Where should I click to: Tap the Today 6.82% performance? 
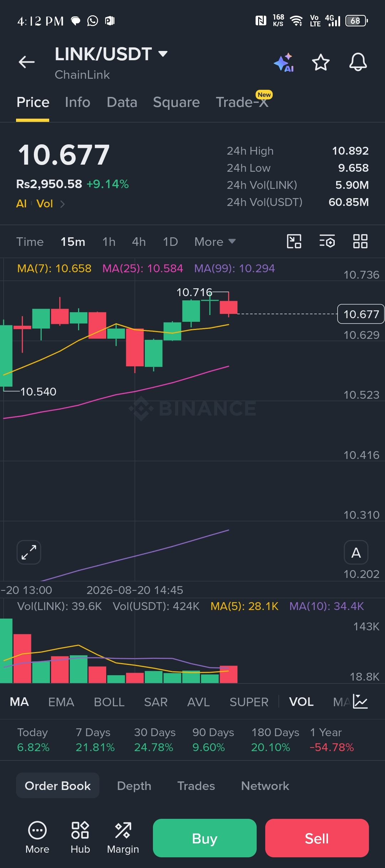[x=33, y=740]
